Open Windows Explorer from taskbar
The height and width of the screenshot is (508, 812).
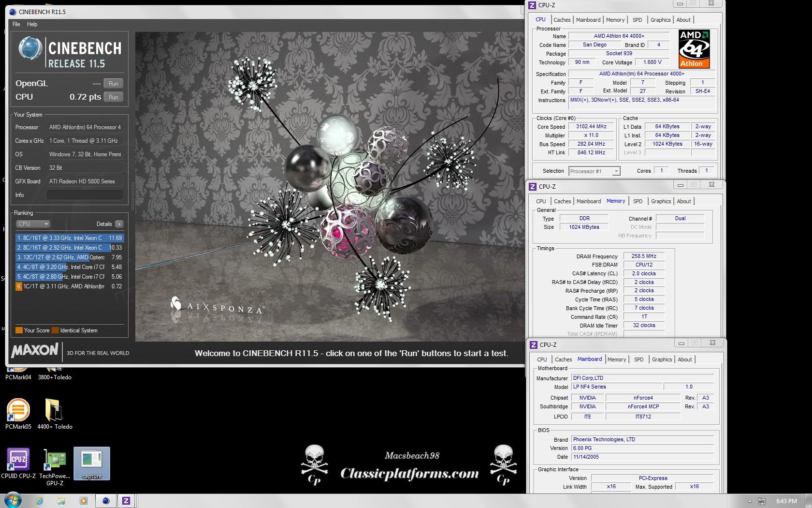61,501
